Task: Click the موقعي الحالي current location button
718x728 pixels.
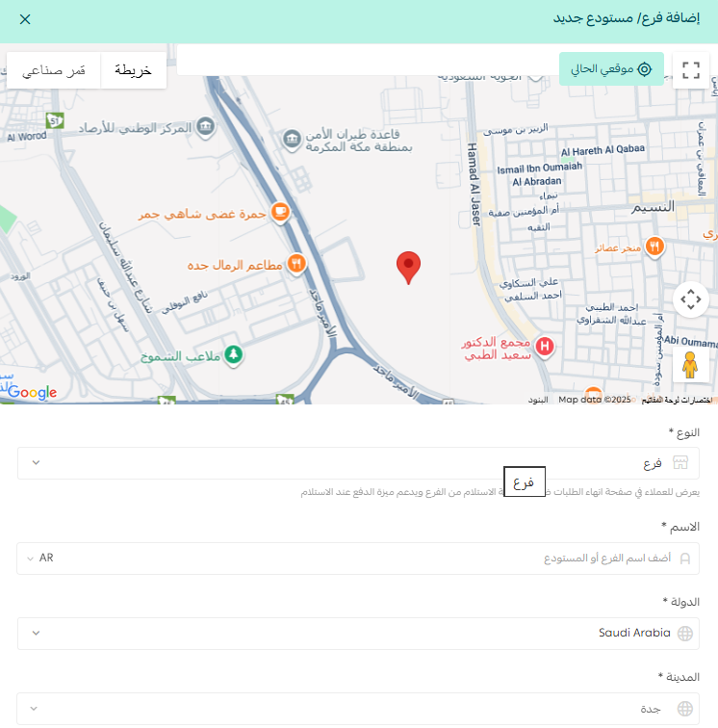Action: (611, 68)
